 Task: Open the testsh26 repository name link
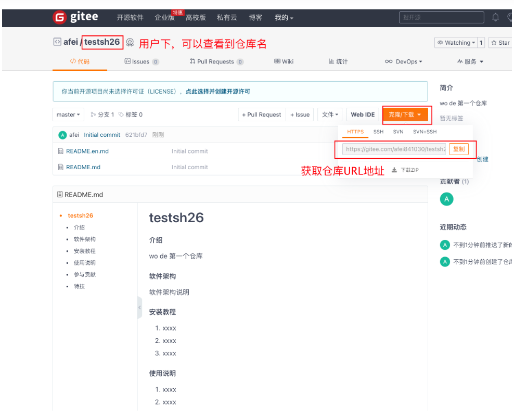pyautogui.click(x=102, y=42)
